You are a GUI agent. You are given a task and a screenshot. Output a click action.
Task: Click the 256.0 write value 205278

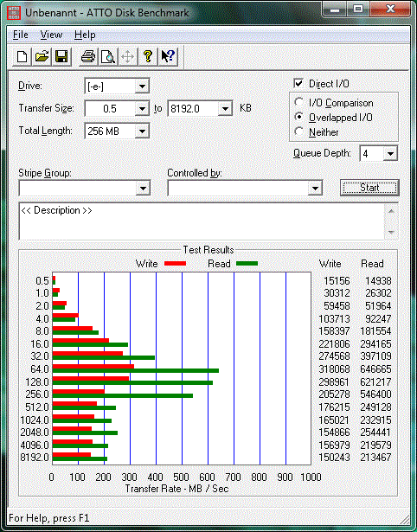[334, 394]
